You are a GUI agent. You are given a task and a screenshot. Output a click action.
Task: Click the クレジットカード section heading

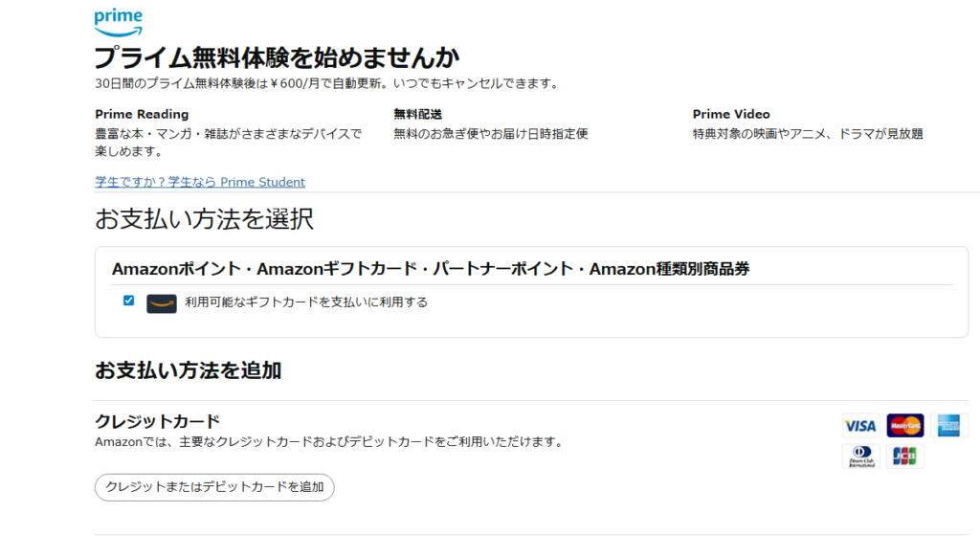[x=157, y=421]
